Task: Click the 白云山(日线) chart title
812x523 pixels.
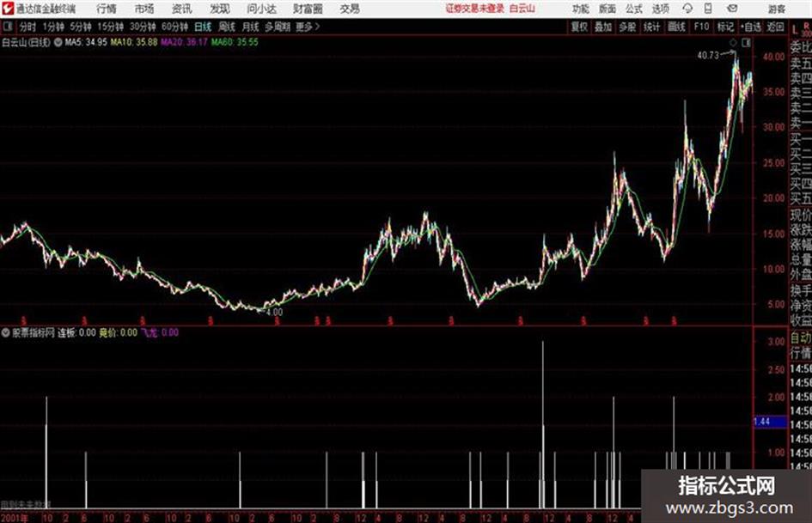Action: [27, 42]
